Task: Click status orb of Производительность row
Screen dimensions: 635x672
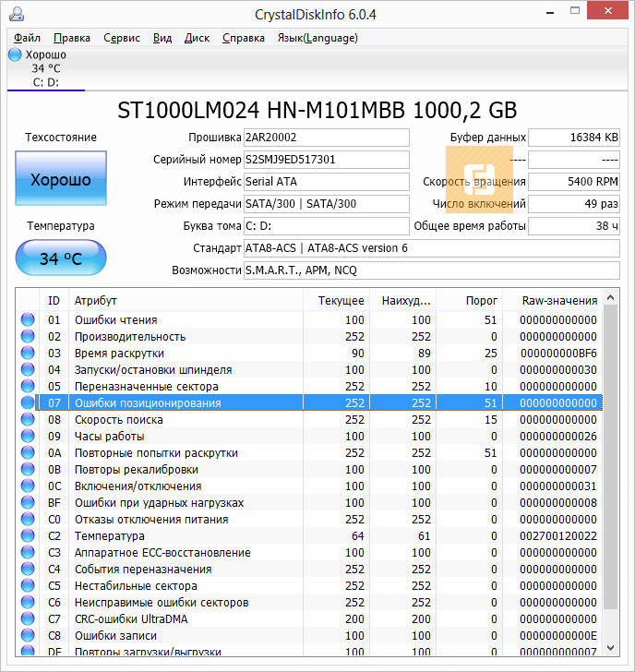Action: (28, 336)
